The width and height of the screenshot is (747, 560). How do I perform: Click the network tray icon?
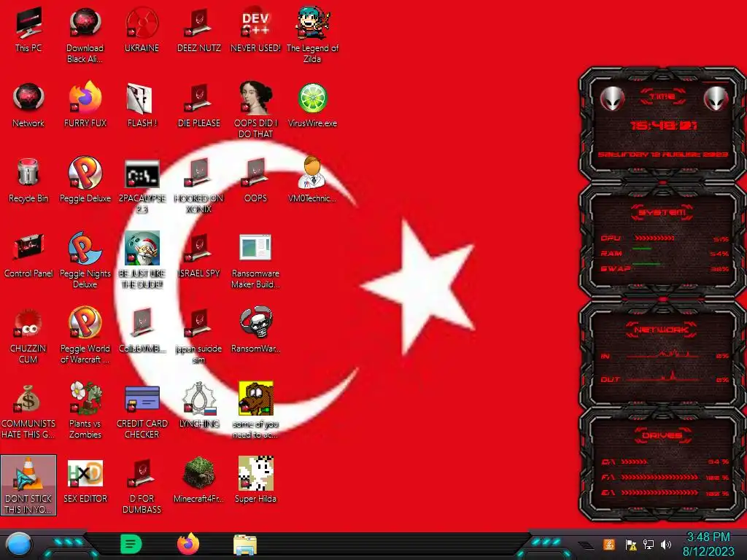coord(648,544)
